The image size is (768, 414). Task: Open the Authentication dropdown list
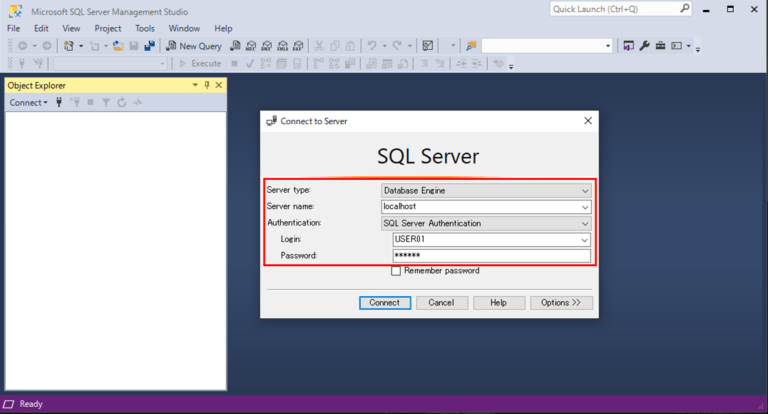click(x=585, y=223)
